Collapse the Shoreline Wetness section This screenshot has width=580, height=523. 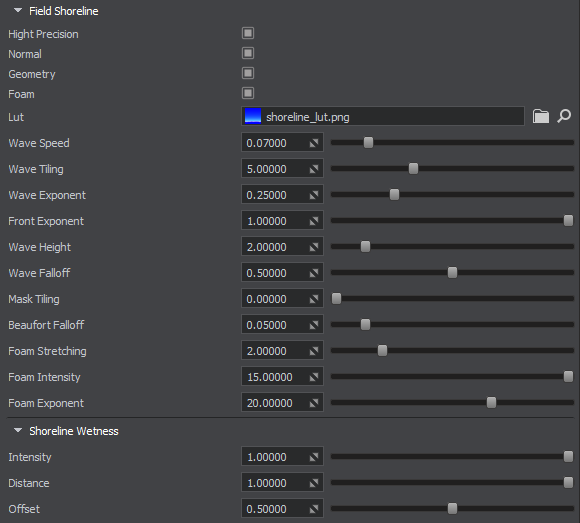(18, 431)
